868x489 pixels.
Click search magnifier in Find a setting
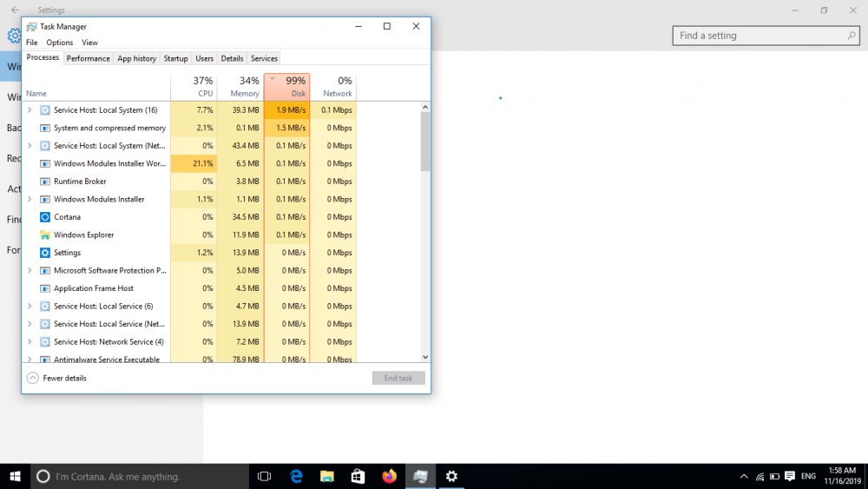[852, 36]
